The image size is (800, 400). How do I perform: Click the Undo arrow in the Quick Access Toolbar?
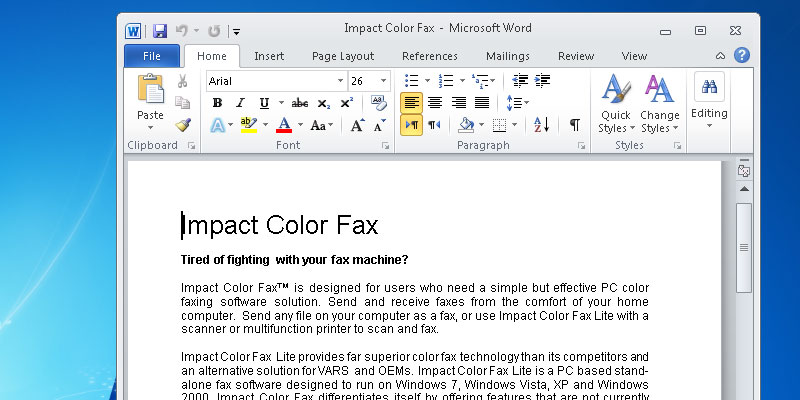tap(182, 30)
